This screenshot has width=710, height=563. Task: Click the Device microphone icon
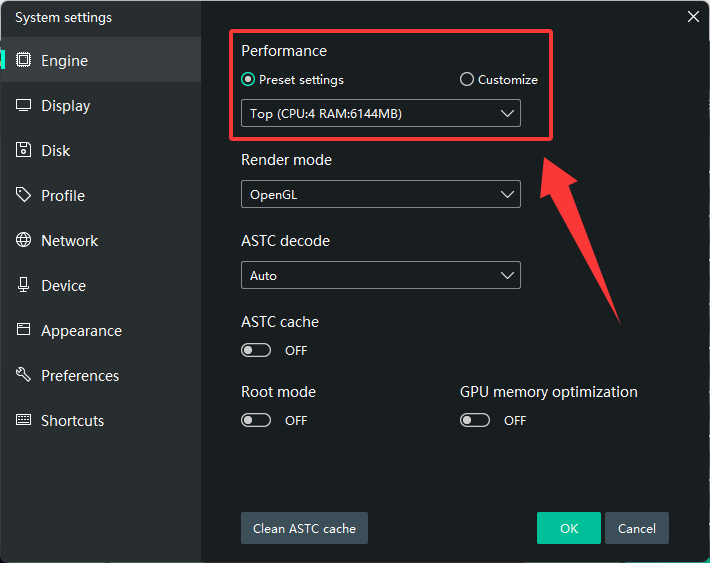click(x=23, y=286)
